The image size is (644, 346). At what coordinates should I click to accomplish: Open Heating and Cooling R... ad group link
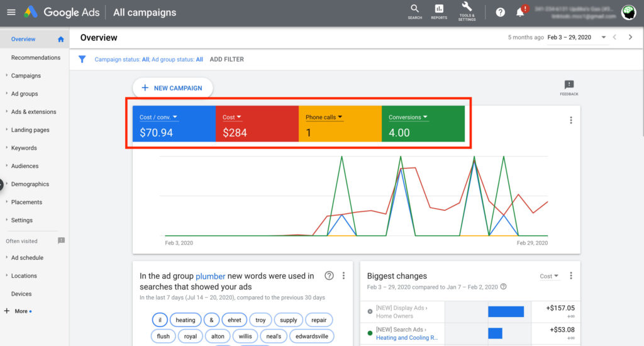tap(407, 338)
